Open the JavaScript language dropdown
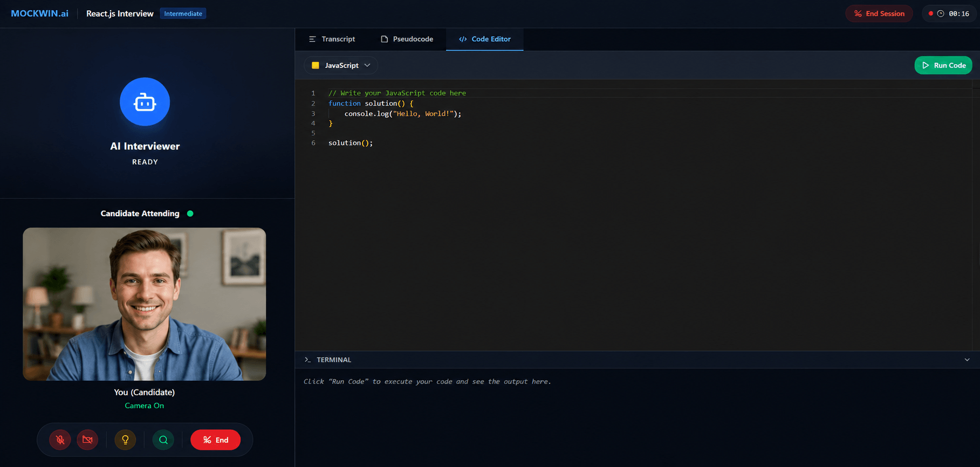Viewport: 980px width, 467px height. (x=341, y=65)
